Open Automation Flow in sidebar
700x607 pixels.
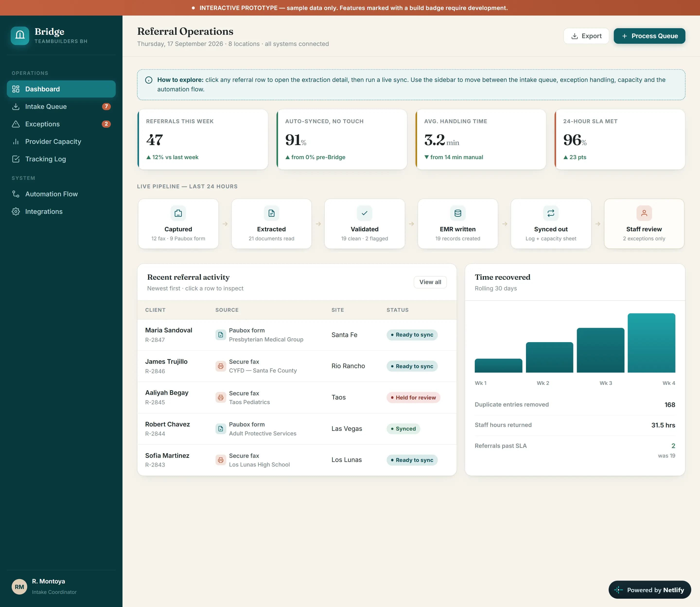click(x=61, y=194)
